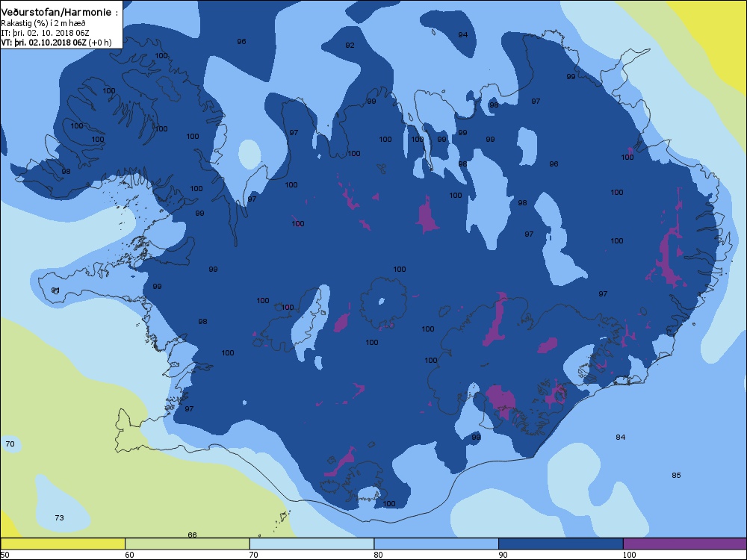Click the humidity value 84 offshore
The width and height of the screenshot is (747, 560).
tap(620, 437)
